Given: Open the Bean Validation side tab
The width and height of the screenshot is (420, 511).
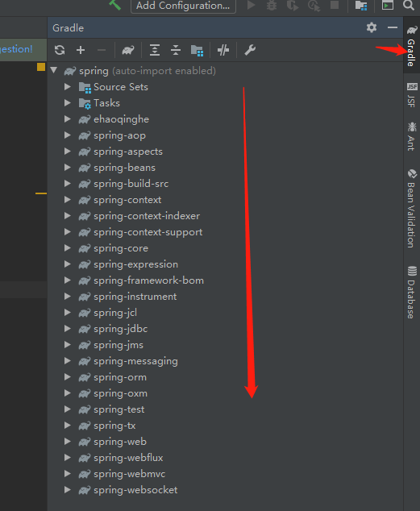Looking at the screenshot, I should [x=411, y=208].
